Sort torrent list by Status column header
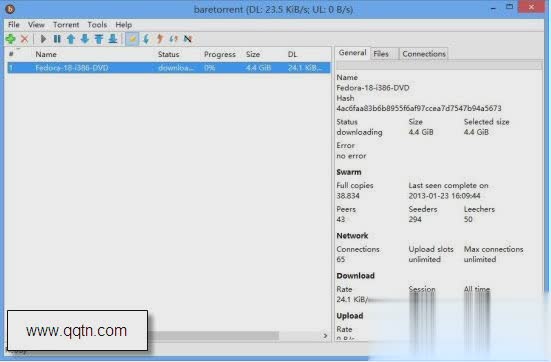The image size is (551, 362). 169,54
